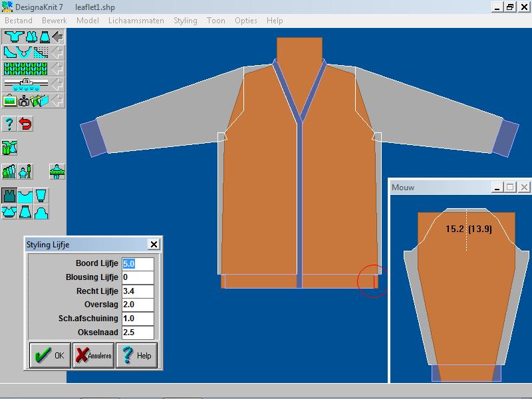Click the measuring tape figure icon
Viewport: 532px width, 399px height.
coord(57,171)
